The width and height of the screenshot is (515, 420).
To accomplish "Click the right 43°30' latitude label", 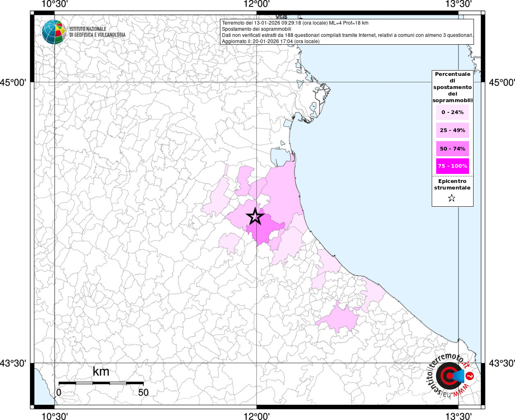I will click(501, 363).
